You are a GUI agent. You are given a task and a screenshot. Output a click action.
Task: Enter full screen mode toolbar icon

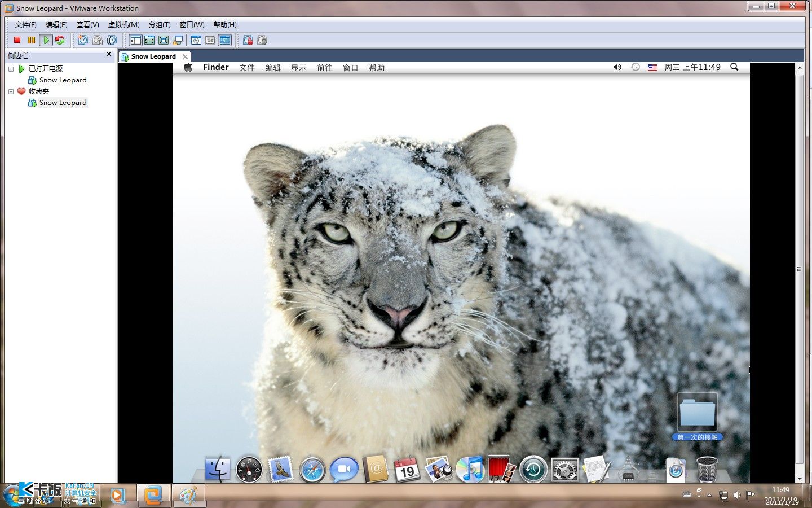164,40
